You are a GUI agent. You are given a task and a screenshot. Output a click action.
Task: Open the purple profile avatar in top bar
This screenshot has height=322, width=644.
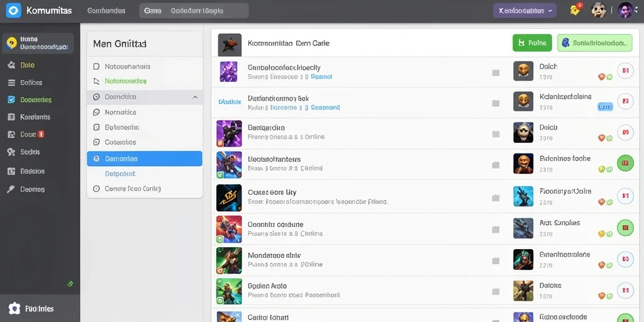625,10
